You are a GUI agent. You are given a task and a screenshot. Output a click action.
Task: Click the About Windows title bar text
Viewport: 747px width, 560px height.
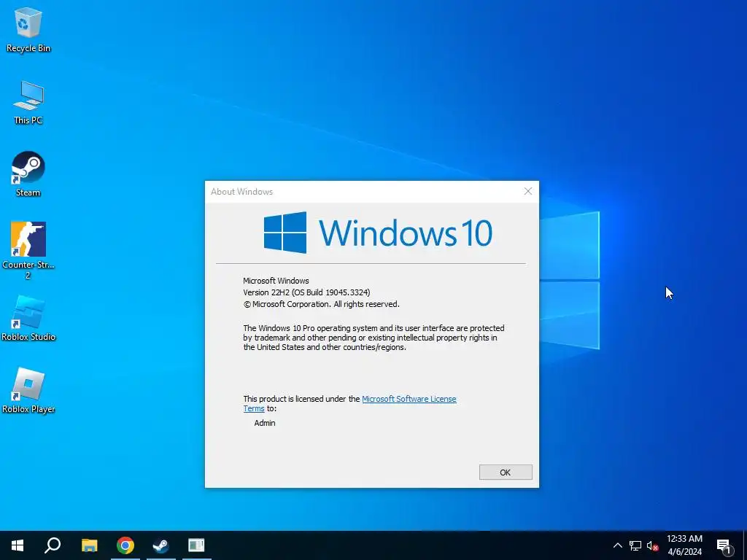click(242, 192)
